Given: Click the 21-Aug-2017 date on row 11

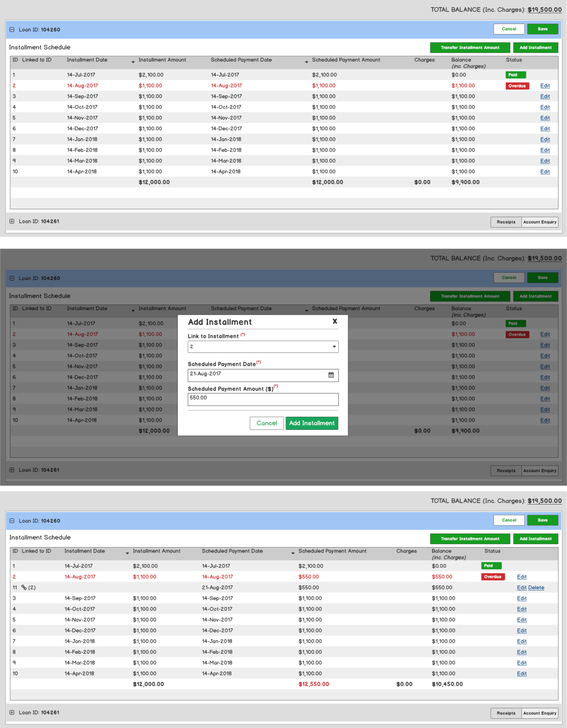Looking at the screenshot, I should [217, 588].
